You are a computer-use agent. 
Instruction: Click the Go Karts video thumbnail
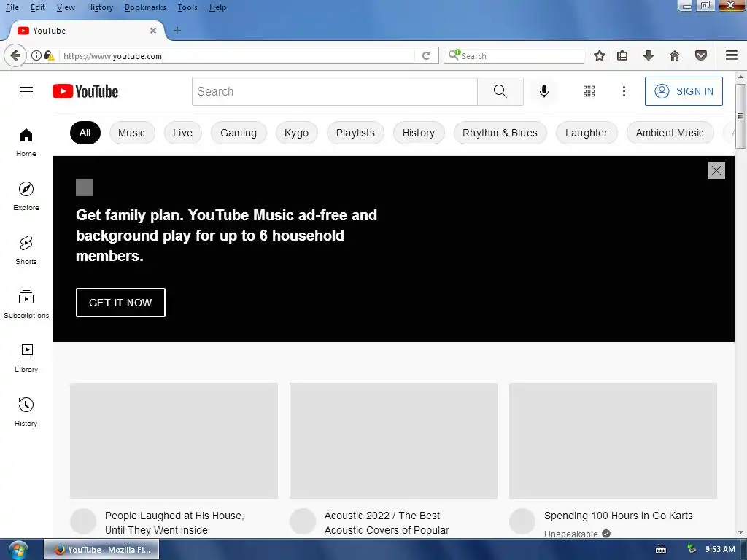(613, 441)
